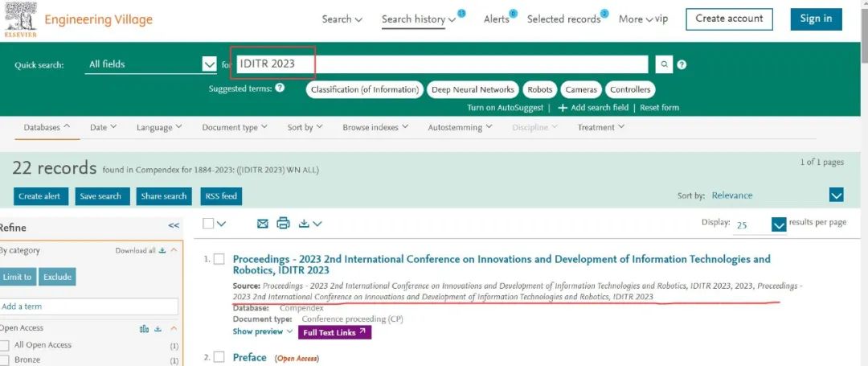
Task: Click the download records icon in the results toolbar
Action: 303,224
